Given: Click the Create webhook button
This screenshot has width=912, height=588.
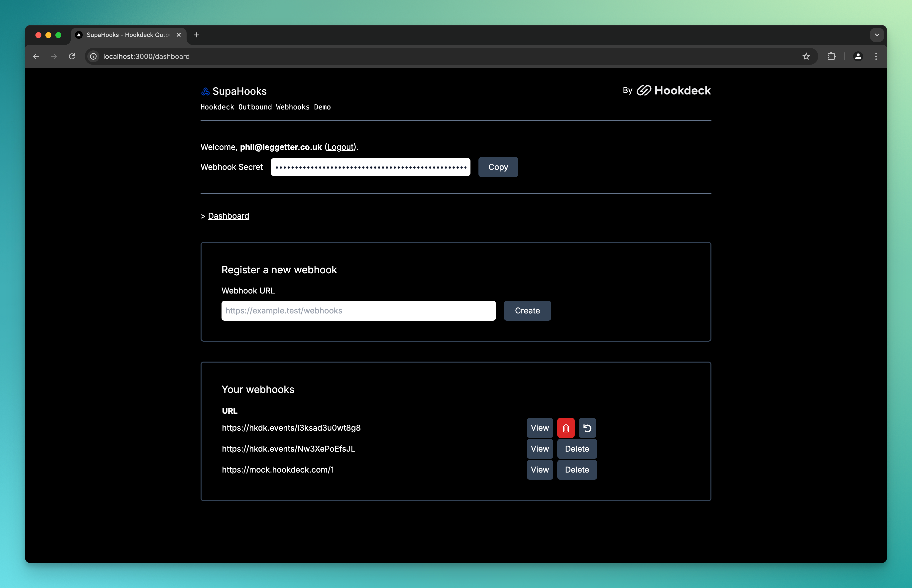Looking at the screenshot, I should pos(527,311).
